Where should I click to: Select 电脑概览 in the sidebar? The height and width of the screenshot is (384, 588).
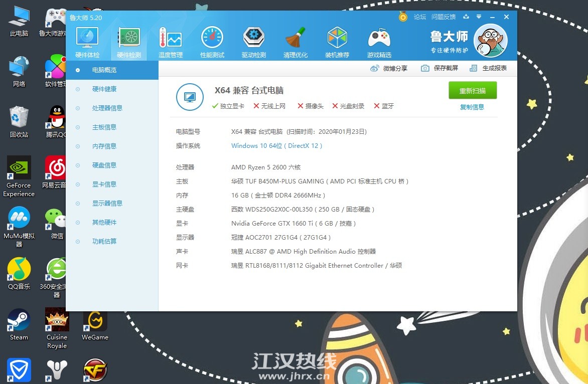coord(112,70)
